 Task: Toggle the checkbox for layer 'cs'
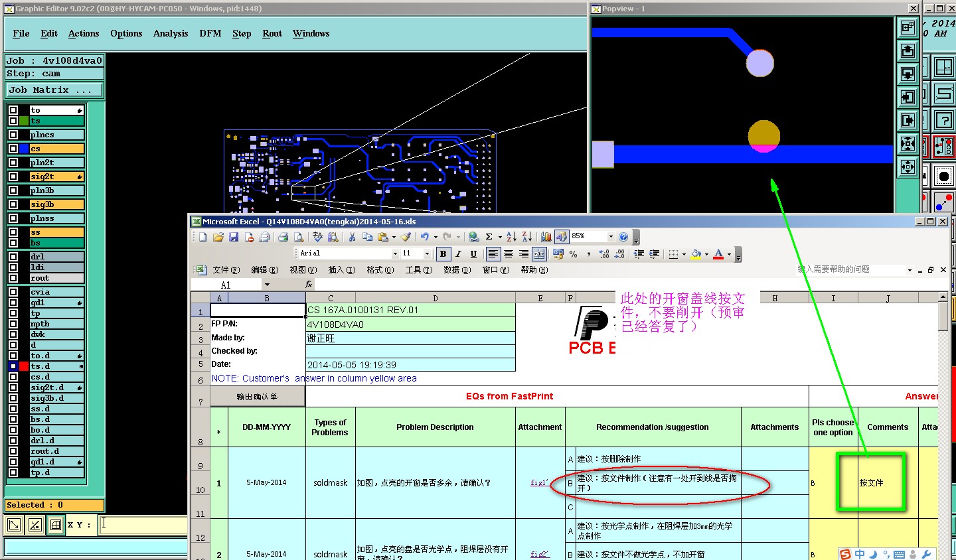point(13,149)
